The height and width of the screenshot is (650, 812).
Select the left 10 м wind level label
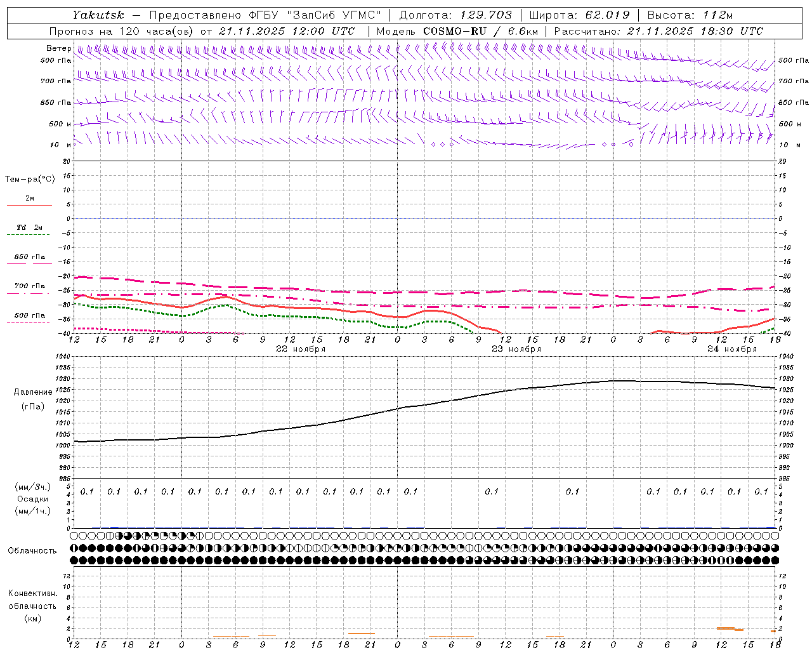coord(60,145)
